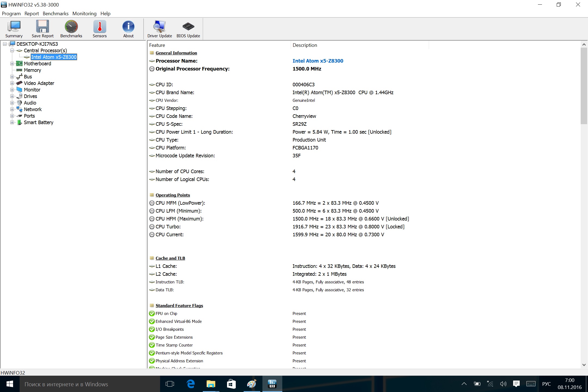Select the Audio item in tree
Viewport: 588px width, 392px height.
[30, 103]
